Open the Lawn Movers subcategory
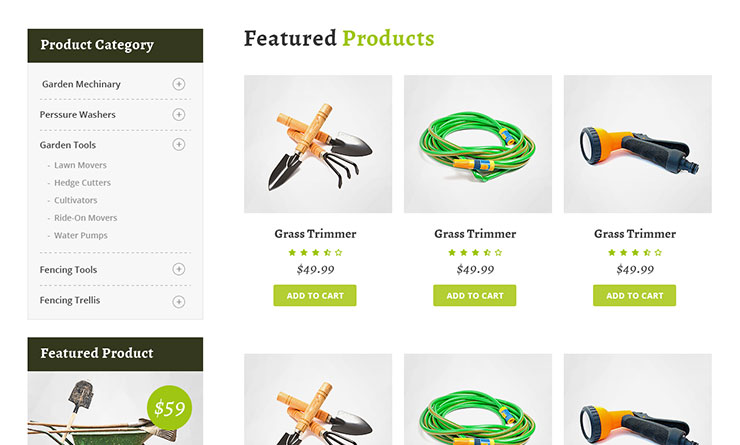The width and height of the screenshot is (740, 445). click(x=80, y=165)
